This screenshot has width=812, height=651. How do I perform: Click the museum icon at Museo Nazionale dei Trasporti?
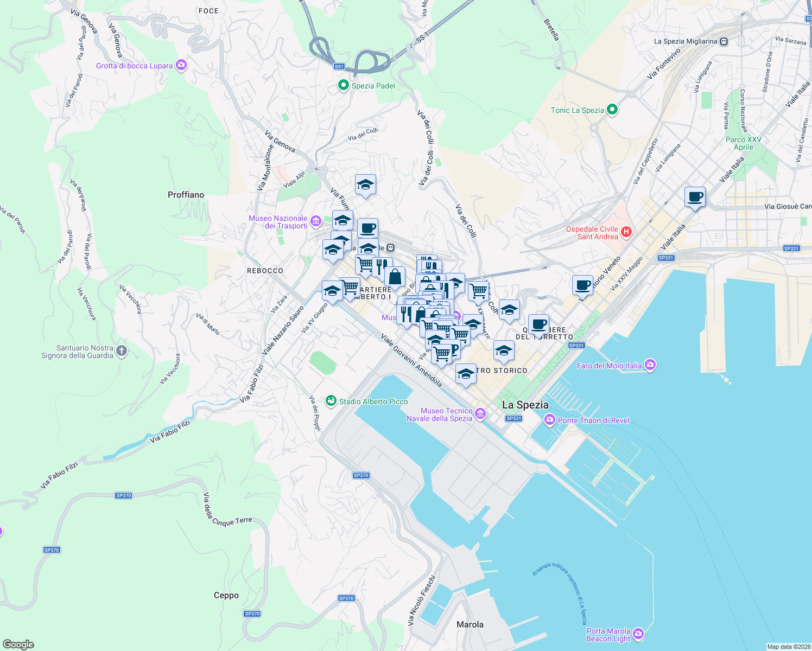316,222
